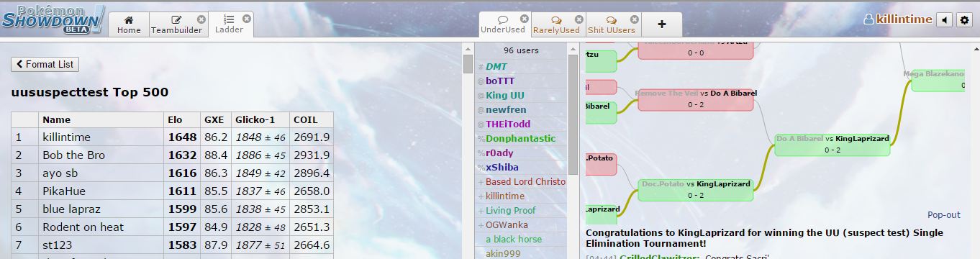Open user r0ady in user list
980x259 pixels.
[521, 153]
